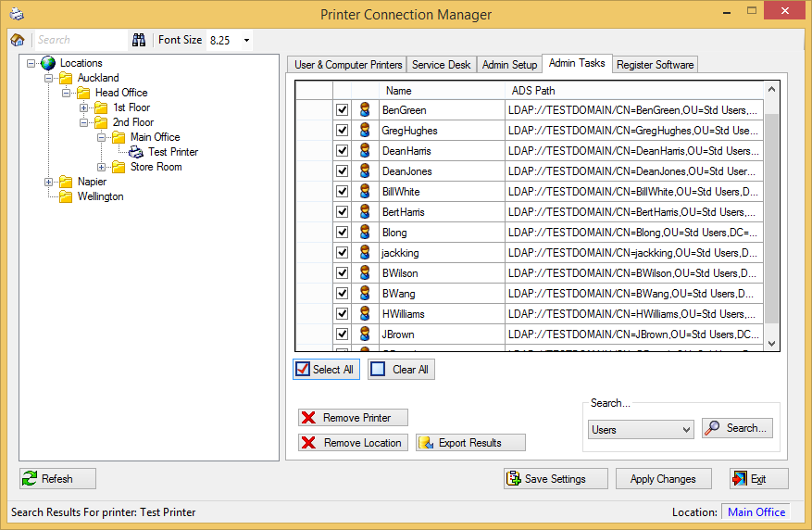Open the Register Software tab

click(x=655, y=65)
